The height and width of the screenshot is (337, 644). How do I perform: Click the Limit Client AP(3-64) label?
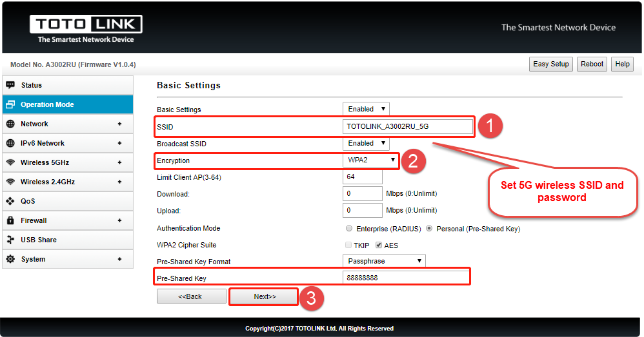point(189,177)
